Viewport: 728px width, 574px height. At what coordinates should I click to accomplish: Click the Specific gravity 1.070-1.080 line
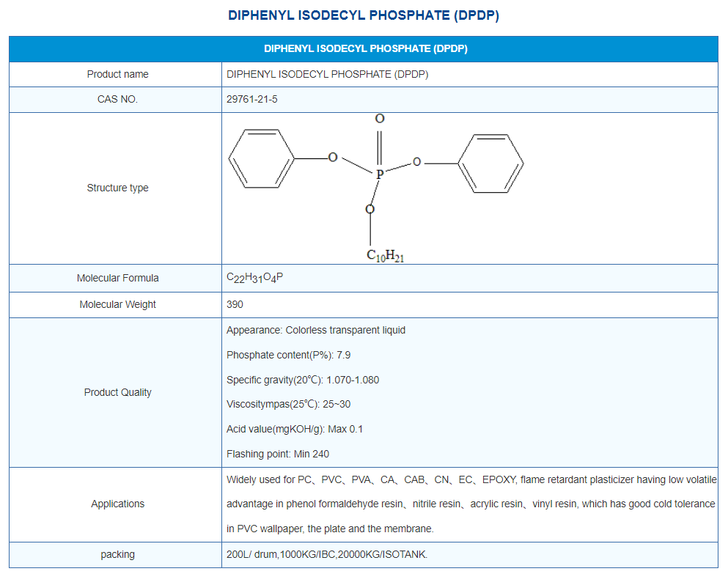[302, 380]
